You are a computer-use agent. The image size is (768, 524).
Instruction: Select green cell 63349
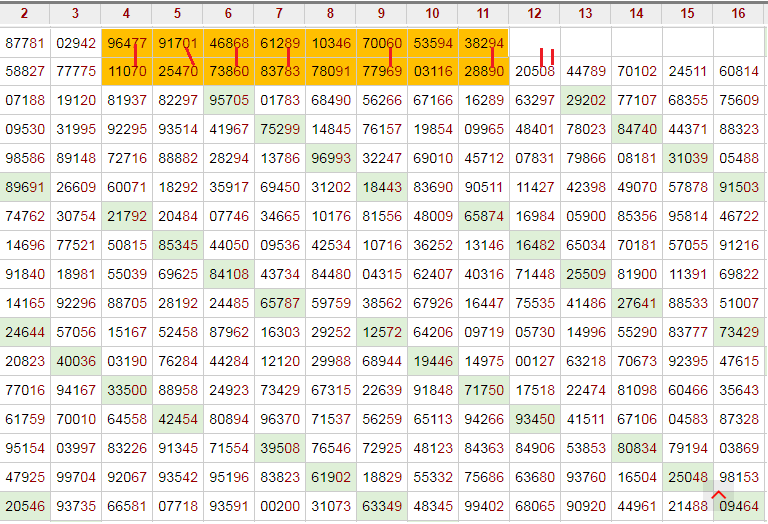coord(381,507)
